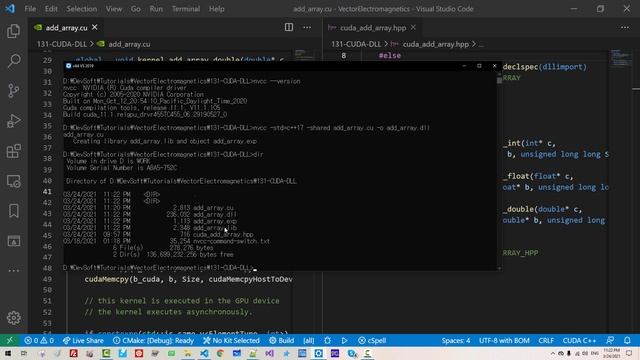The image size is (640, 360).
Task: Open Windows Action Center
Action: (629, 353)
